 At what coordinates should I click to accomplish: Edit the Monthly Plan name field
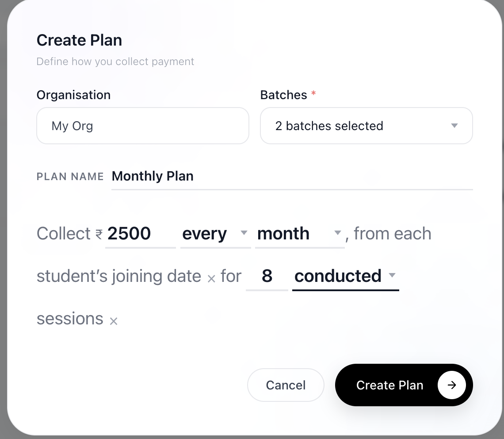tap(292, 177)
